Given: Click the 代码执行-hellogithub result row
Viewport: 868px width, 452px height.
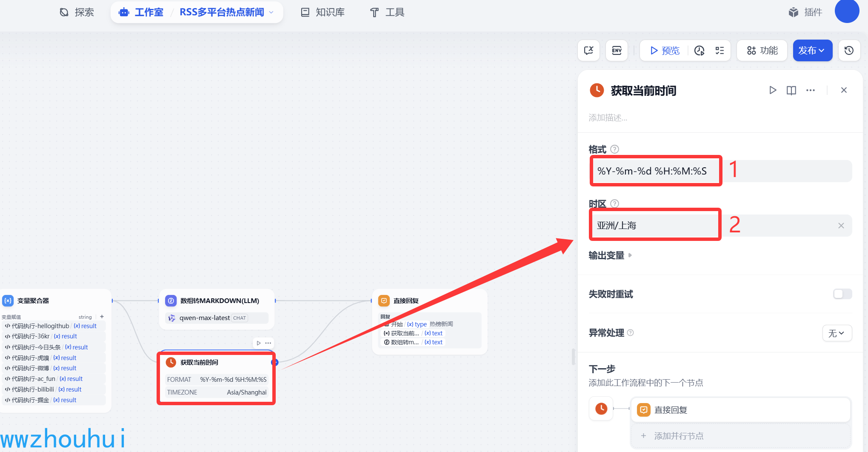Looking at the screenshot, I should (54, 326).
